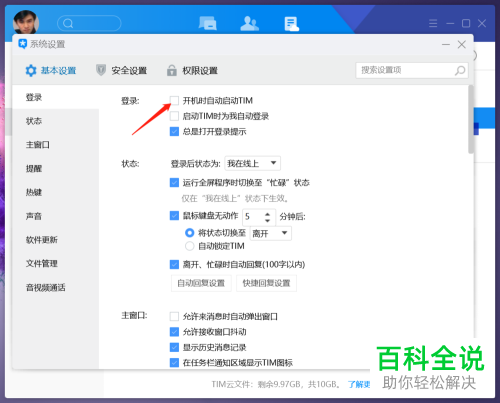This screenshot has height=403, width=500.
Task: Select 状态 in the settings sidebar
Action: pos(56,121)
